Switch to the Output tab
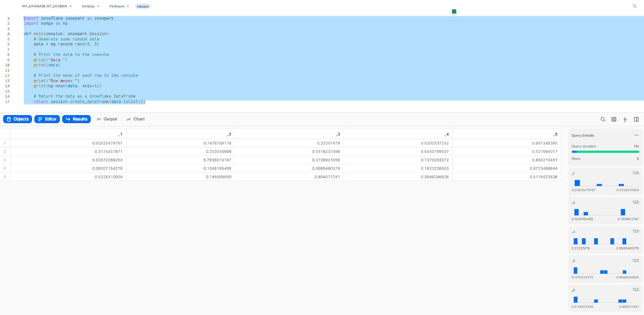 pyautogui.click(x=107, y=119)
